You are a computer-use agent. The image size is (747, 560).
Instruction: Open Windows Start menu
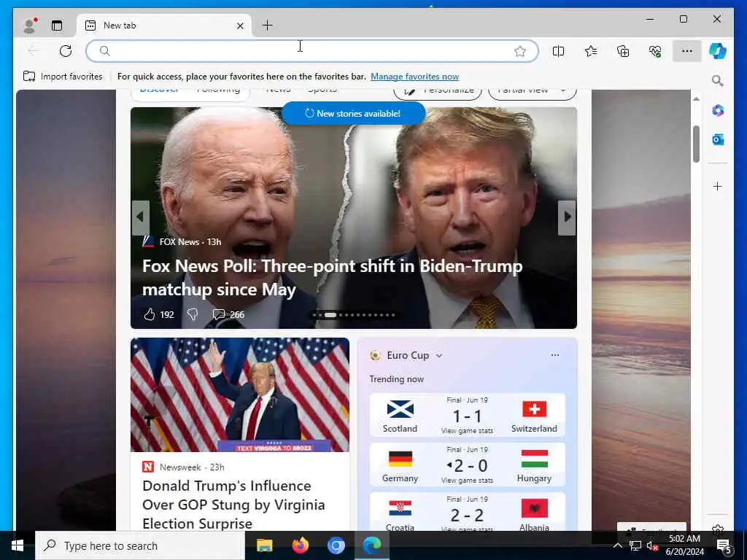18,545
